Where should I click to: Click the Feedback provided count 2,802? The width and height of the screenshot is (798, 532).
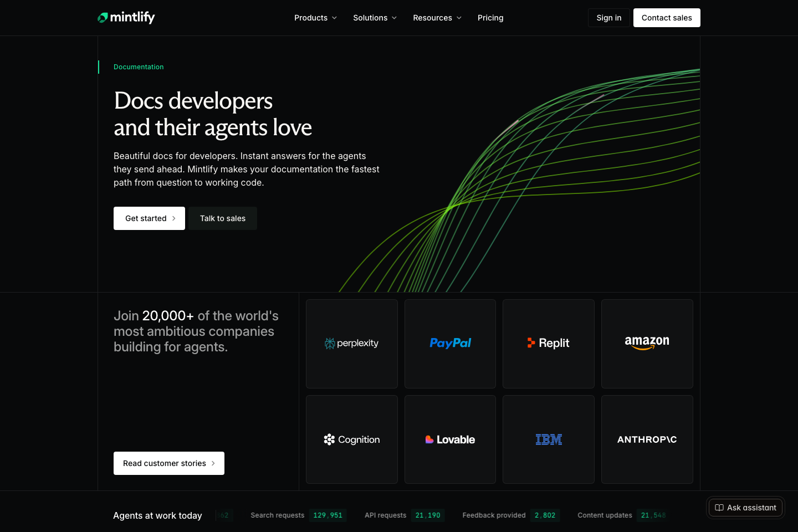tap(545, 515)
